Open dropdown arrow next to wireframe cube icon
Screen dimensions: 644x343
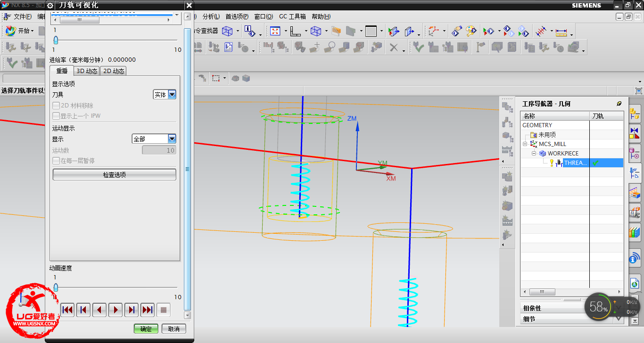237,32
